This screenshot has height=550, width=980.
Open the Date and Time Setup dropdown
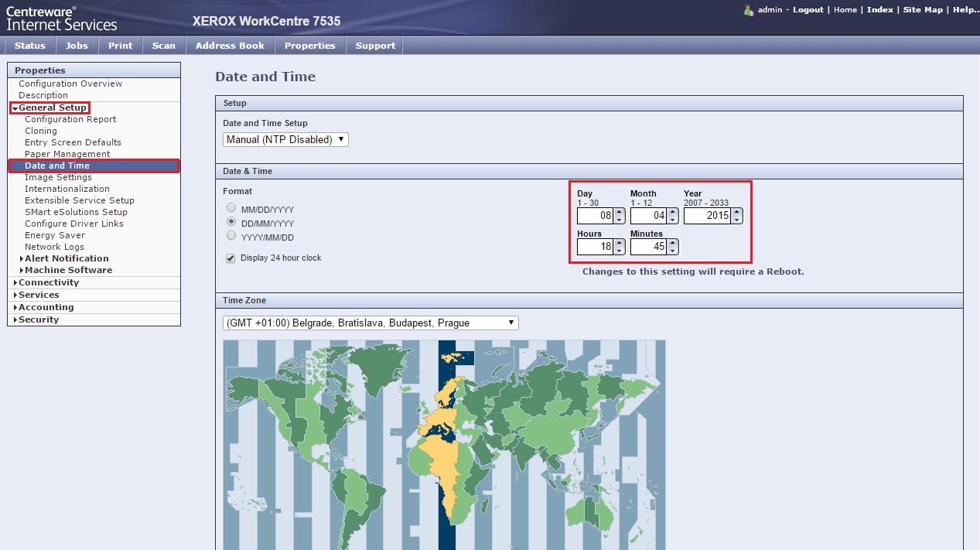[285, 140]
